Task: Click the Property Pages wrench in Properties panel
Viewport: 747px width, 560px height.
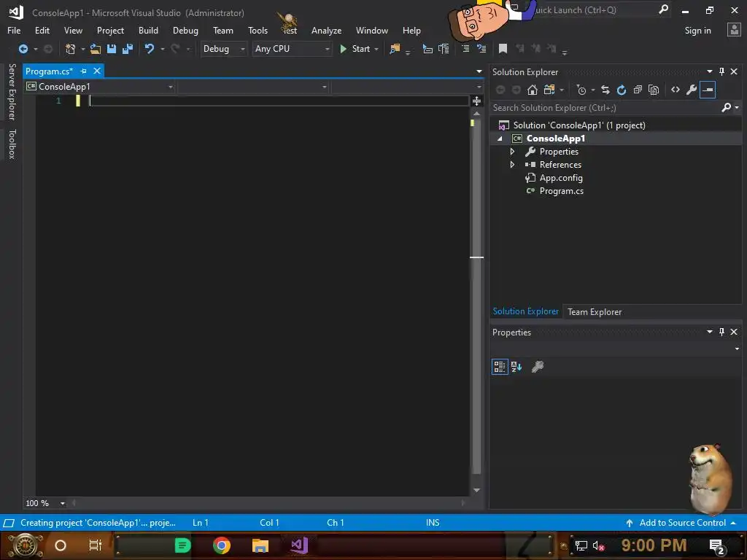Action: tap(538, 367)
